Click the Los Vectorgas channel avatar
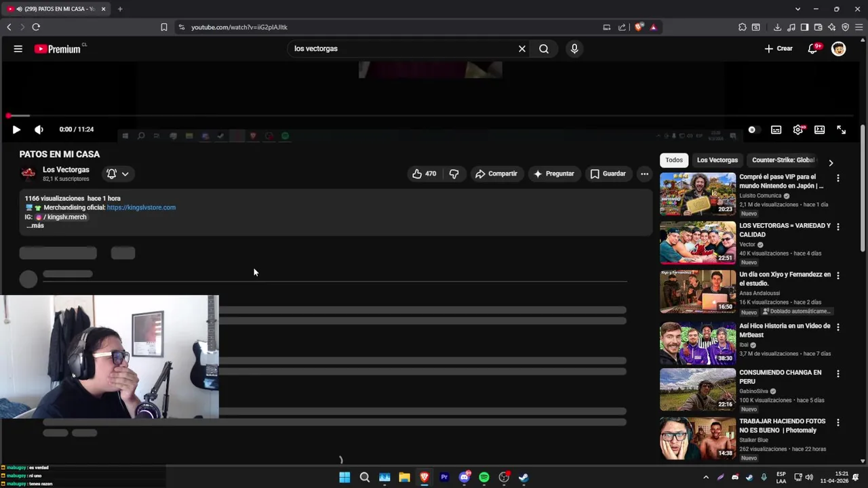The height and width of the screenshot is (488, 868). pos(28,174)
